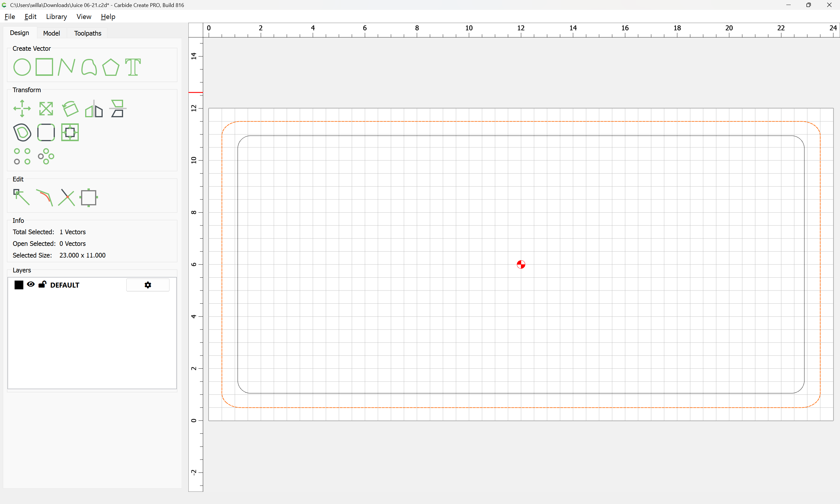Click the Total Selected 1 Vectors text
Image resolution: width=840 pixels, height=504 pixels.
[49, 232]
